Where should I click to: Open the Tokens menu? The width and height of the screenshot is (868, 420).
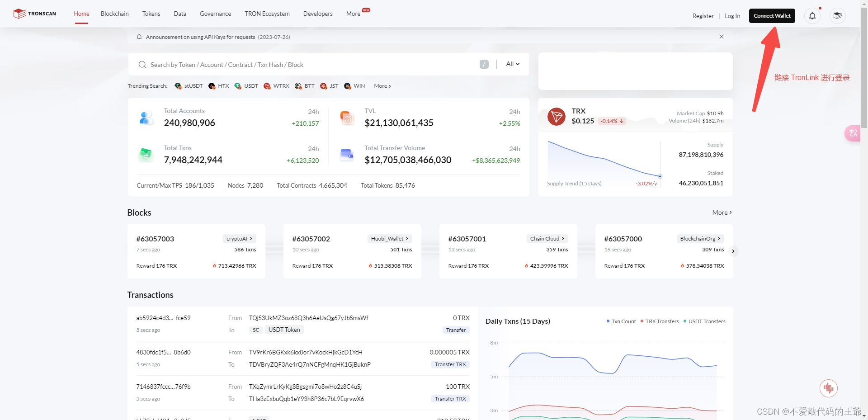[151, 14]
